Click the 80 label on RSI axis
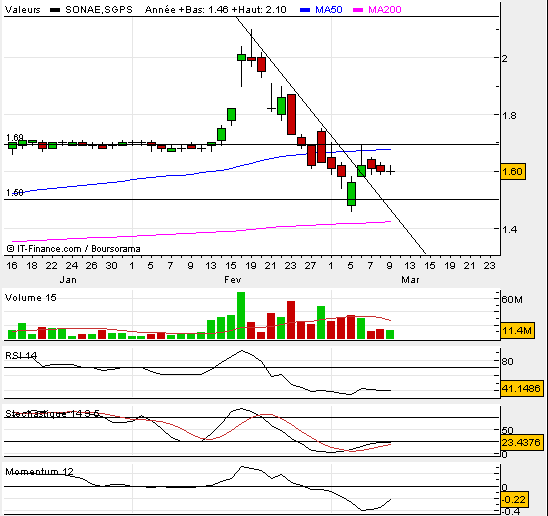 point(507,361)
